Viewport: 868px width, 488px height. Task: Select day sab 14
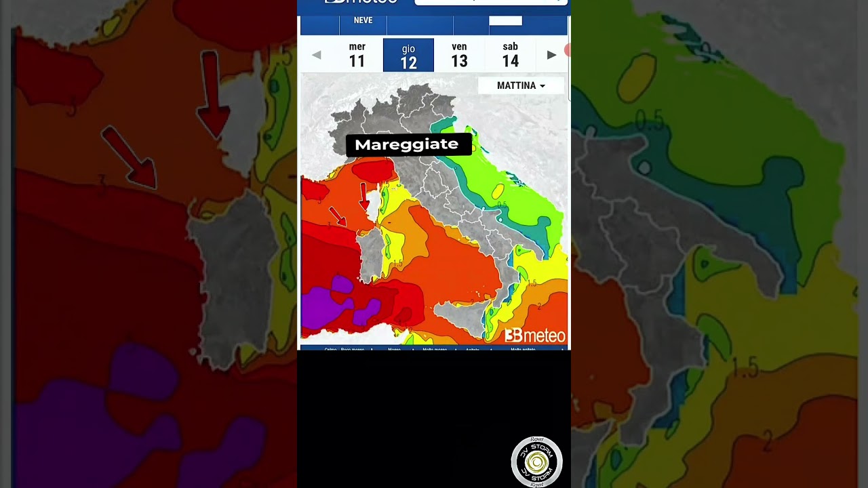(511, 56)
